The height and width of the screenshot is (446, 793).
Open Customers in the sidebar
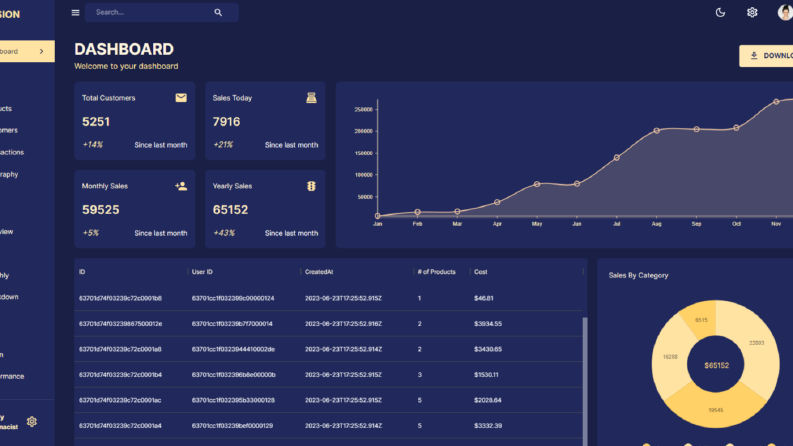point(9,130)
